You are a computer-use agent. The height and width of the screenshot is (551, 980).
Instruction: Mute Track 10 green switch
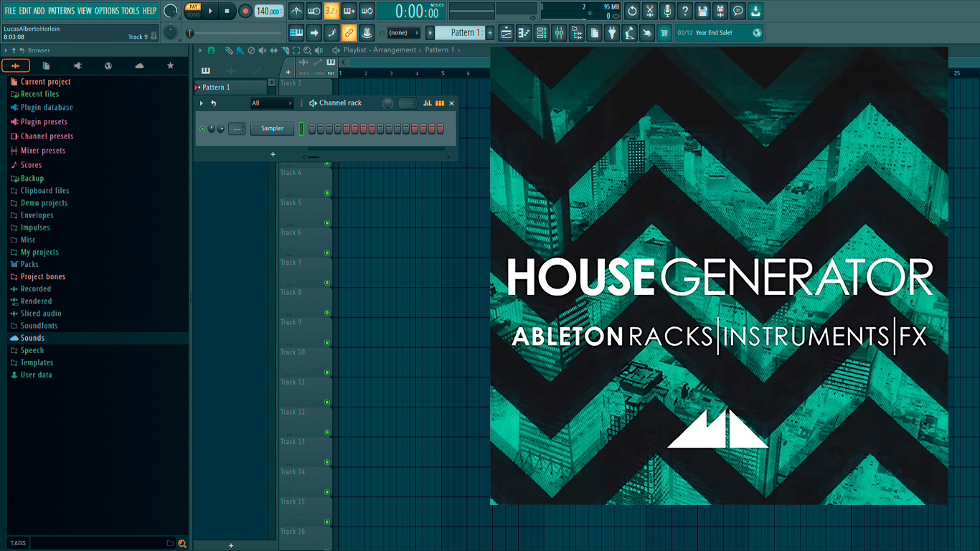pyautogui.click(x=327, y=372)
